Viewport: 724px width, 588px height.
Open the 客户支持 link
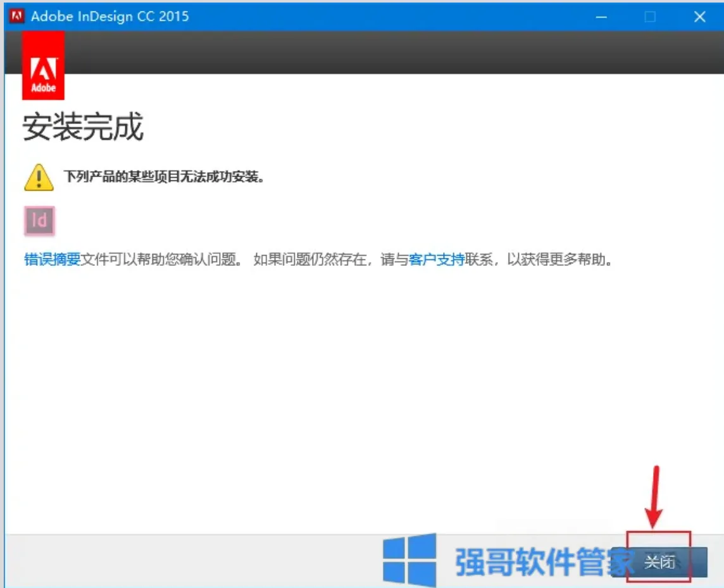(436, 259)
